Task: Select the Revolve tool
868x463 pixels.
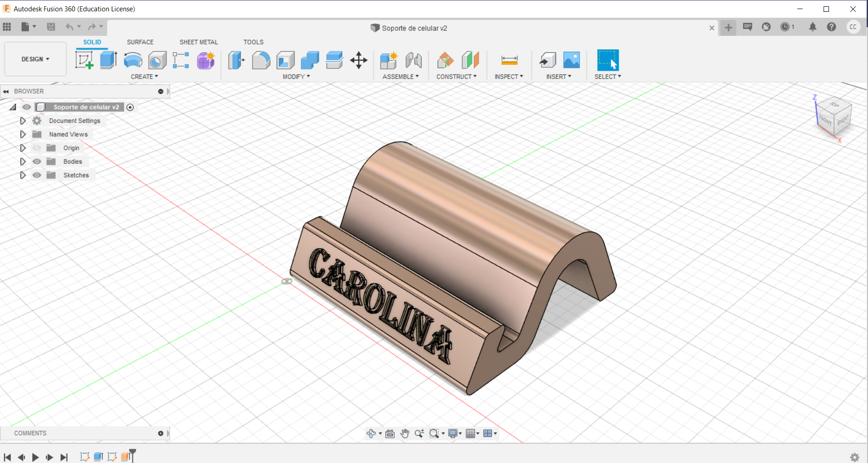Action: coord(133,60)
